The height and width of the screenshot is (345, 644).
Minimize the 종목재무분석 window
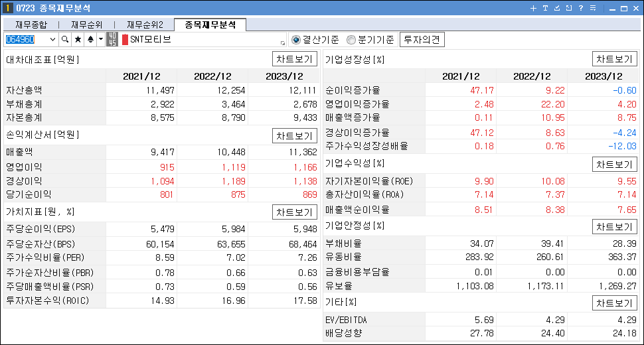(x=612, y=9)
